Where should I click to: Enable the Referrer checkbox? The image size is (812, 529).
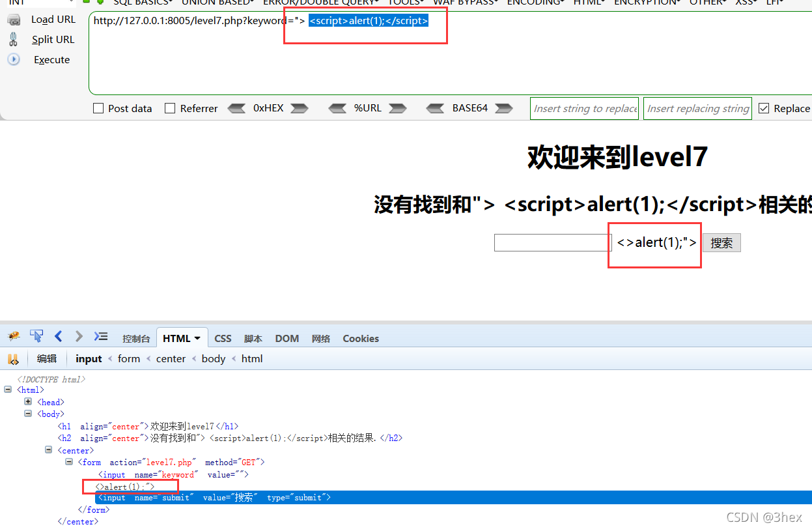170,108
